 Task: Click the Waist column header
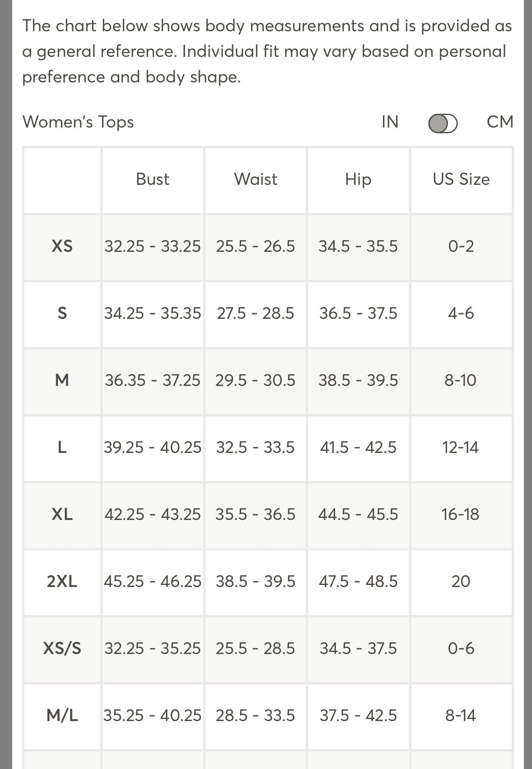[255, 179]
